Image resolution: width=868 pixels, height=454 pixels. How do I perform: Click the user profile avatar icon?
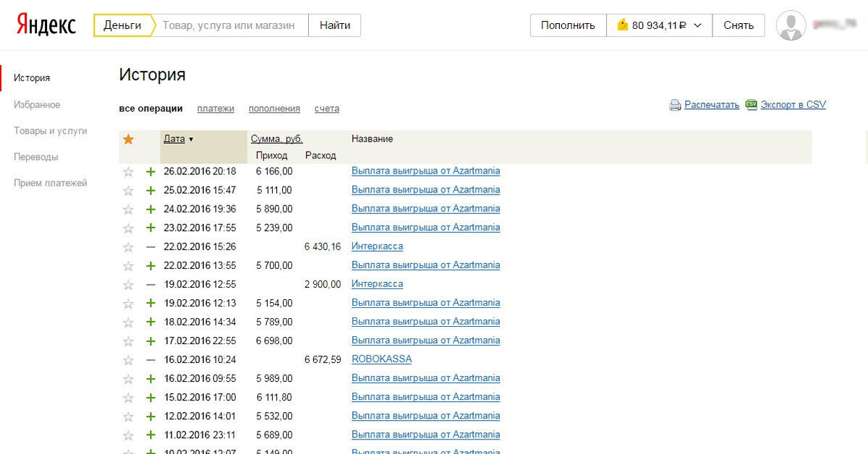[791, 25]
